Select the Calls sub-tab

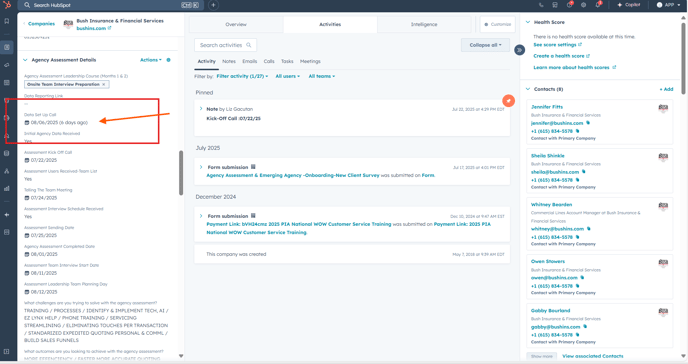click(269, 61)
